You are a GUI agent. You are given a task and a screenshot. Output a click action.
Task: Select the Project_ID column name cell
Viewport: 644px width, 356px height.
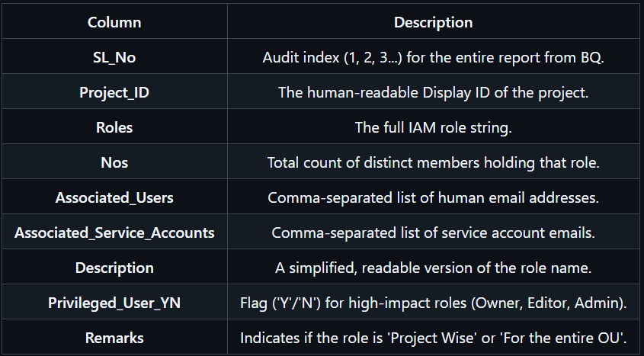114,92
